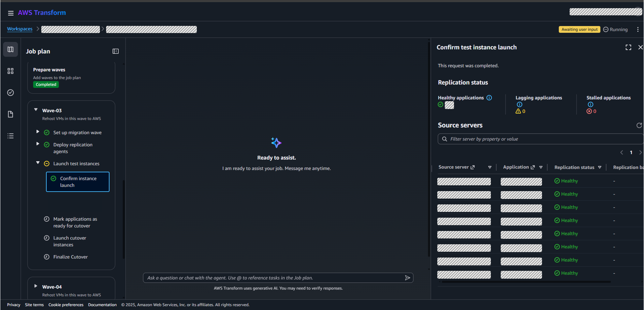Open the hamburger navigation menu
Viewport: 644px width, 310px height.
11,13
